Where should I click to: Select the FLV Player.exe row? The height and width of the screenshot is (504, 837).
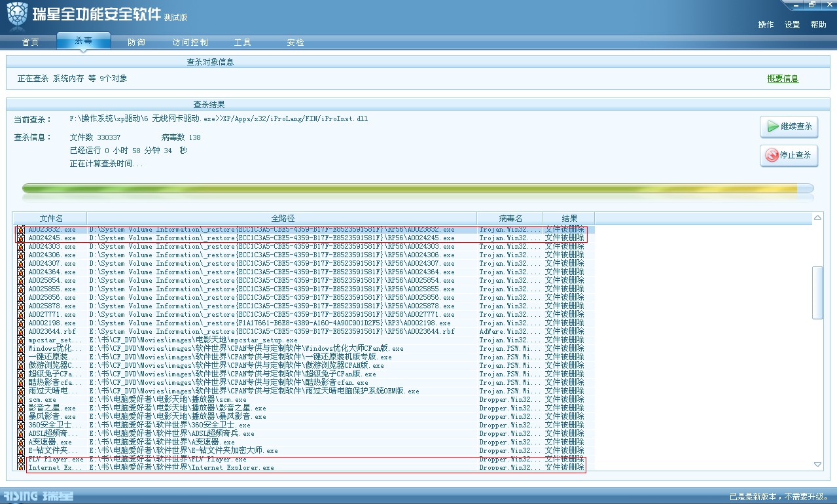(305, 459)
